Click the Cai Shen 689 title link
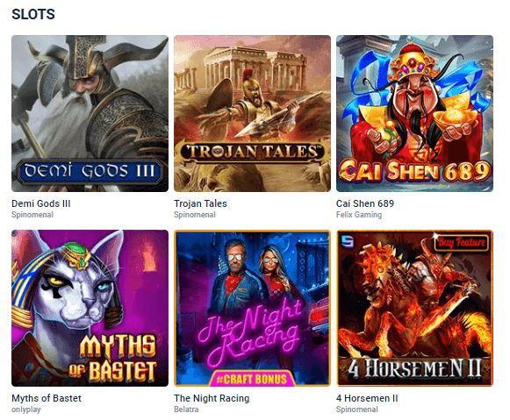The height and width of the screenshot is (420, 510). (x=365, y=203)
